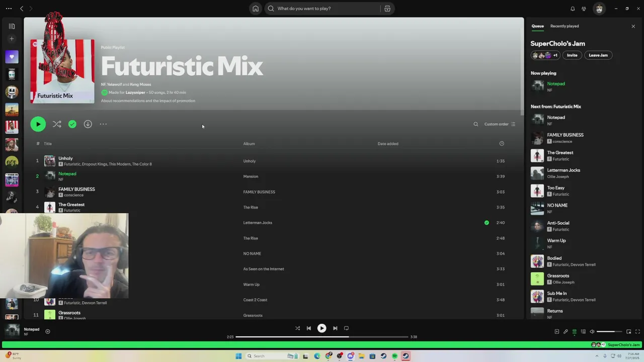Open Browse icon beside search bar
644x362 pixels.
coord(387,9)
